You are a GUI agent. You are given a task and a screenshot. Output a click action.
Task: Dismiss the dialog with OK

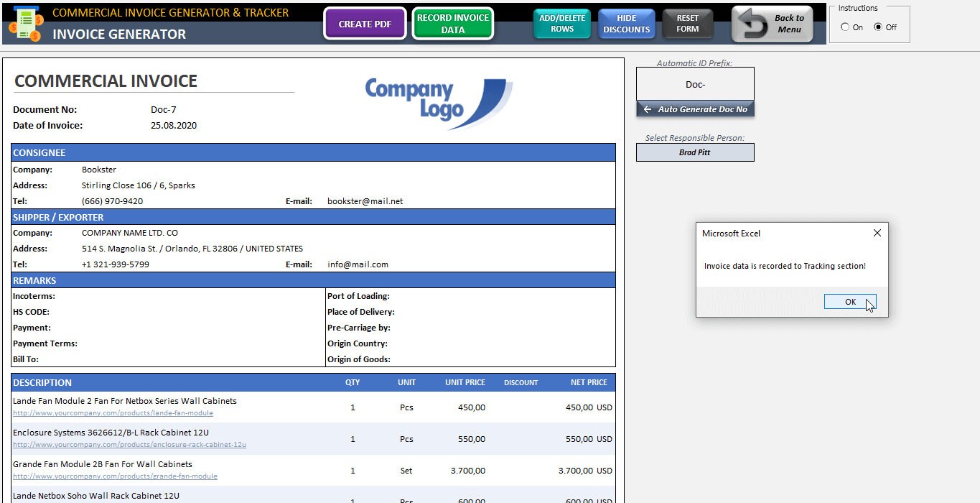tap(850, 301)
